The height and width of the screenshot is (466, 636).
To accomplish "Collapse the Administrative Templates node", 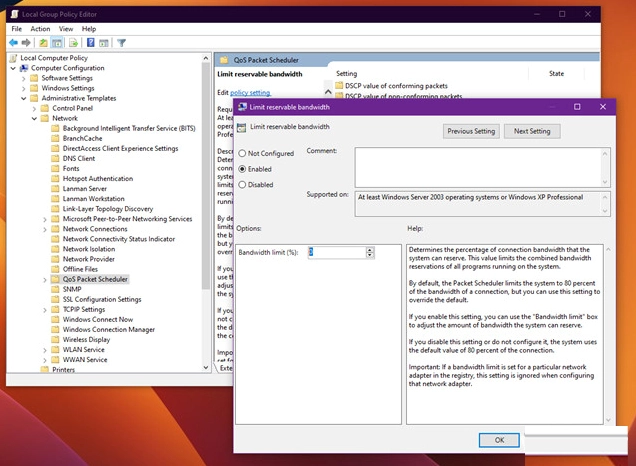I will [24, 99].
